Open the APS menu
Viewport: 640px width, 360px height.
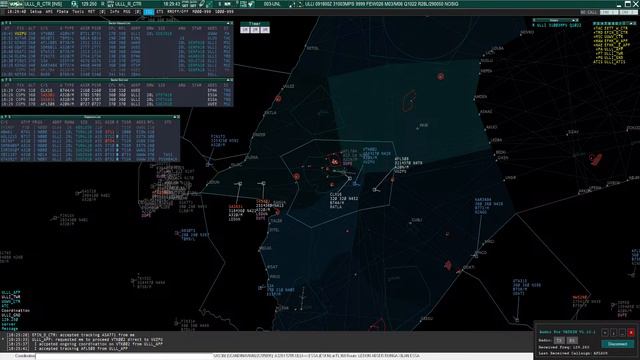[49, 12]
